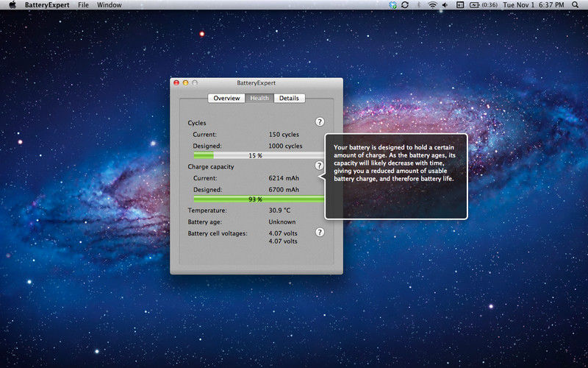
Task: Switch to the Overview tab
Action: [x=226, y=98]
